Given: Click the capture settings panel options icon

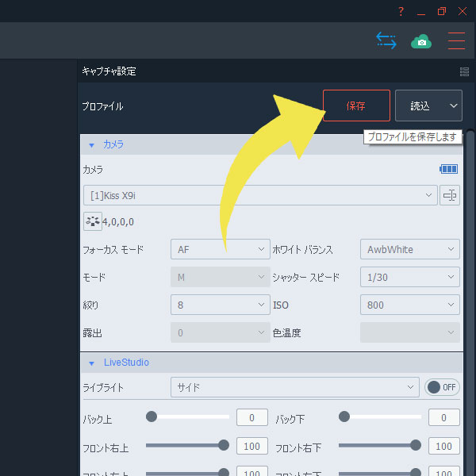Looking at the screenshot, I should [464, 71].
